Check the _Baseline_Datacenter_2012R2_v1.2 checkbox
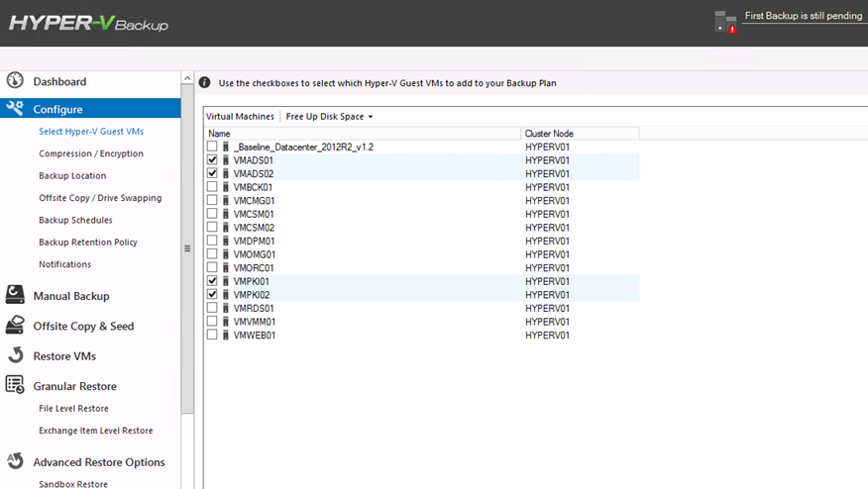The width and height of the screenshot is (868, 489). point(212,147)
